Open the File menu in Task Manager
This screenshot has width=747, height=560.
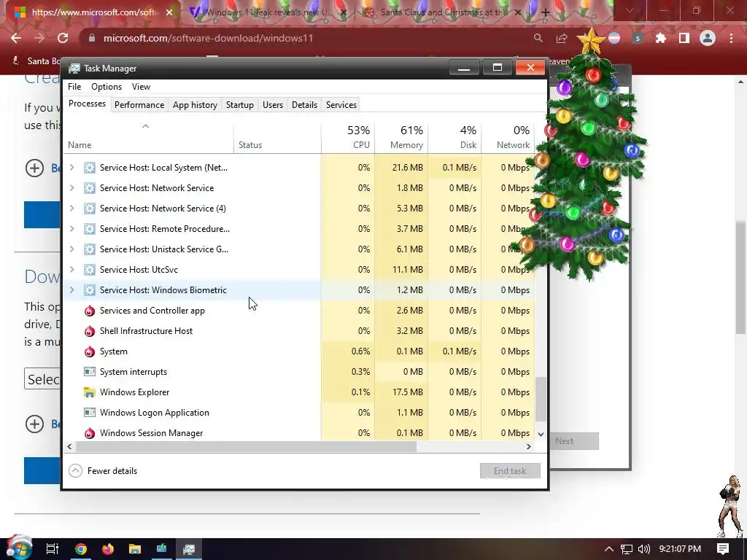(x=74, y=87)
